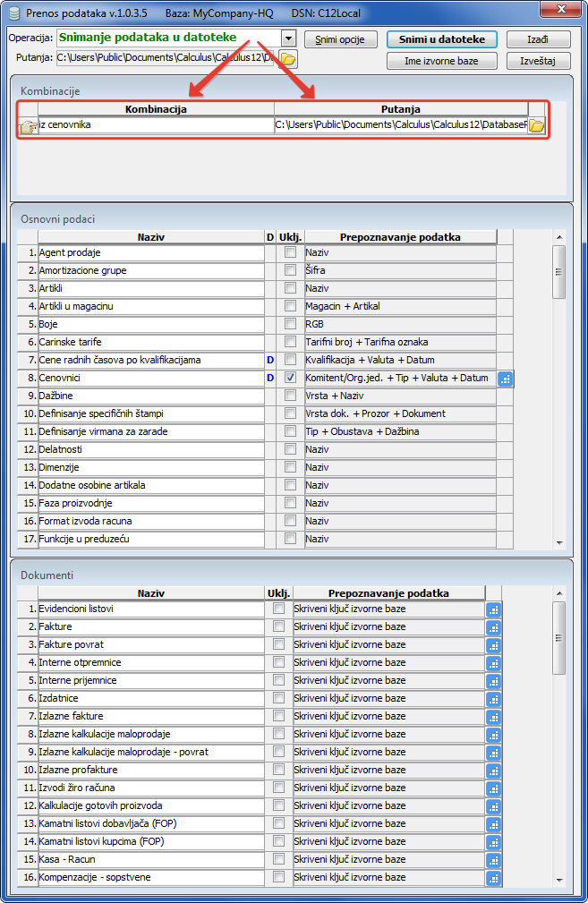
Task: Open the Operacija dropdown arrow
Action: pyautogui.click(x=287, y=38)
